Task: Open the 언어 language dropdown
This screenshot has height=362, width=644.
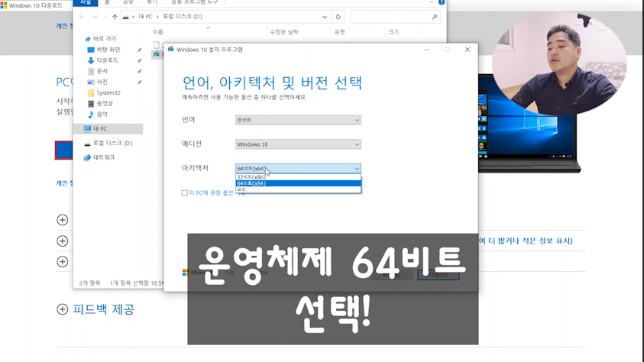Action: (298, 120)
